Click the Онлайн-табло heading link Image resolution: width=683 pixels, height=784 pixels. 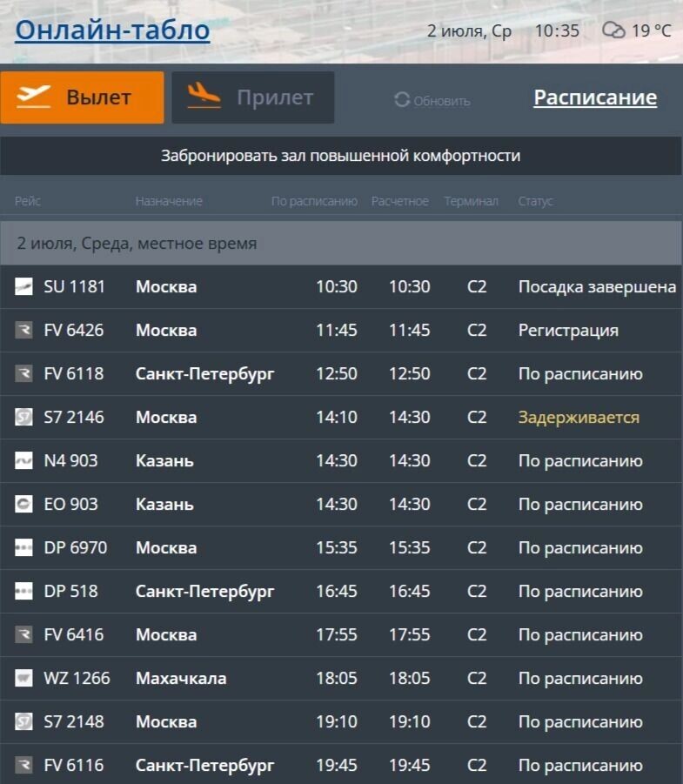click(x=111, y=29)
